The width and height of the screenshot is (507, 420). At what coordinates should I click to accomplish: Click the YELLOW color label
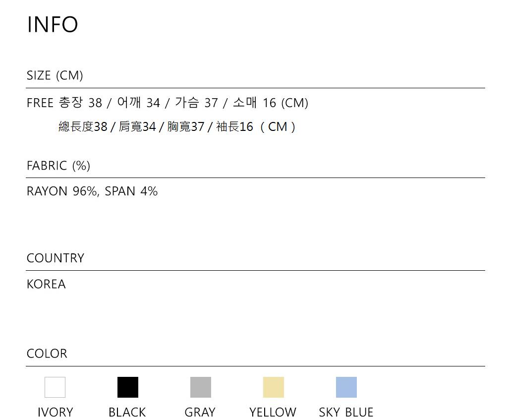(273, 412)
